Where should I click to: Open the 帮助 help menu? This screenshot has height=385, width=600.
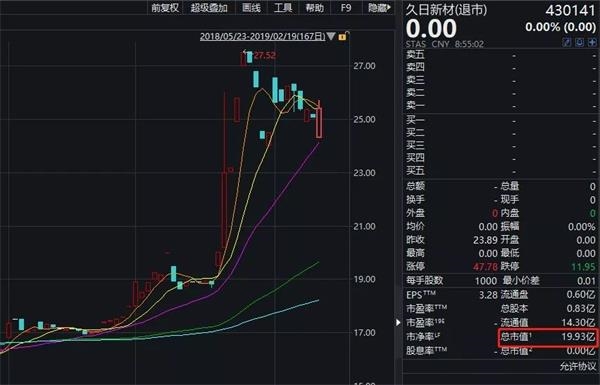tap(315, 8)
